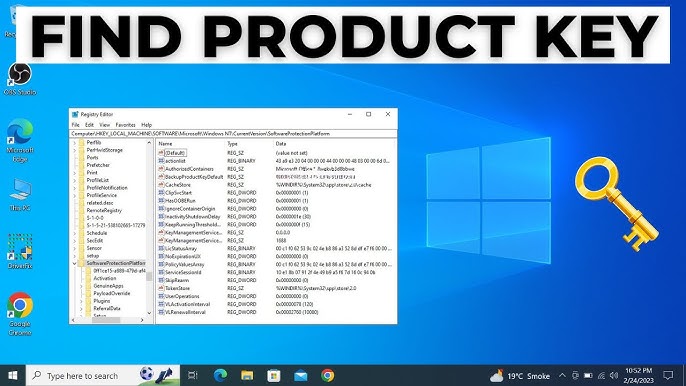
Task: Select the RemoteRegistry key in the tree
Action: (x=104, y=211)
